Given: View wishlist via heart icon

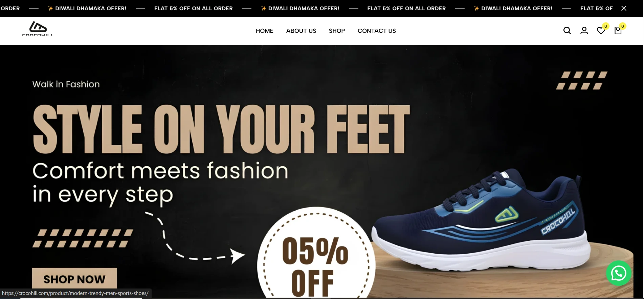Looking at the screenshot, I should pos(601,31).
